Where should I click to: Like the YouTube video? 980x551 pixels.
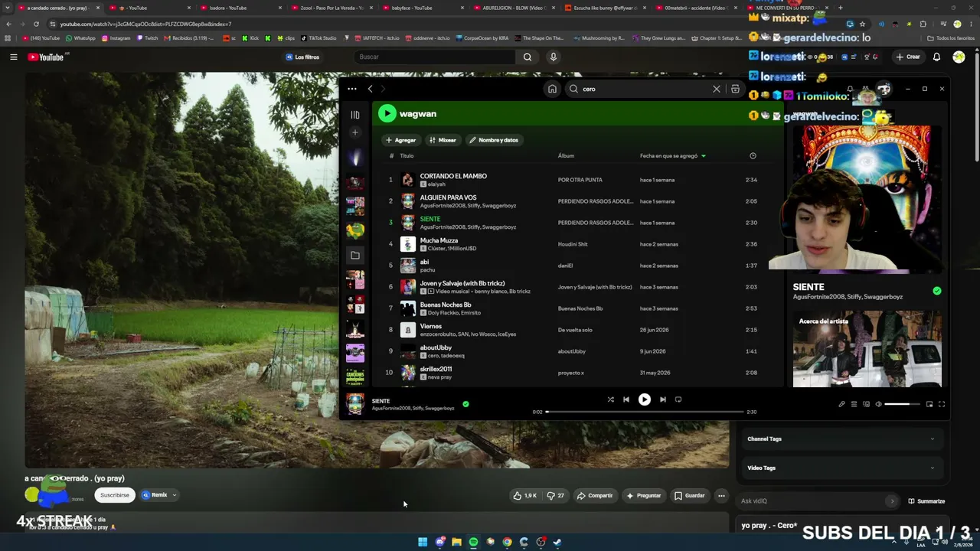[x=525, y=496]
